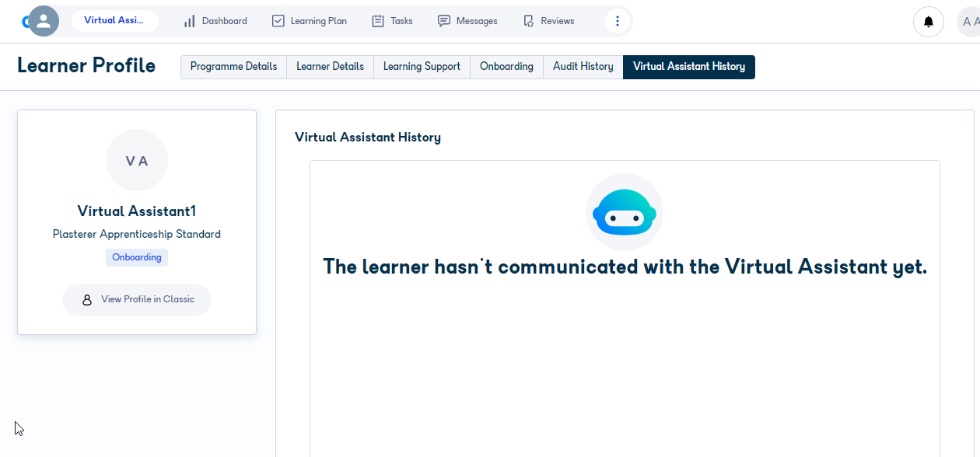This screenshot has height=457, width=980.
Task: Click the Reviews document icon
Action: coord(529,21)
